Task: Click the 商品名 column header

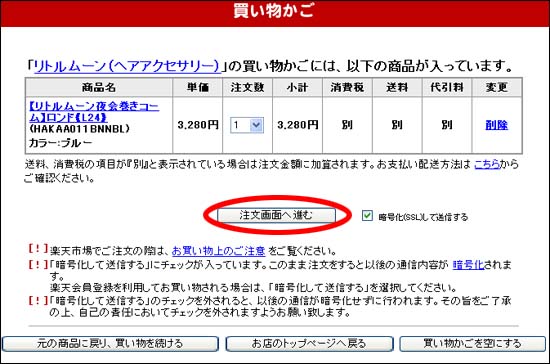Action: point(99,87)
